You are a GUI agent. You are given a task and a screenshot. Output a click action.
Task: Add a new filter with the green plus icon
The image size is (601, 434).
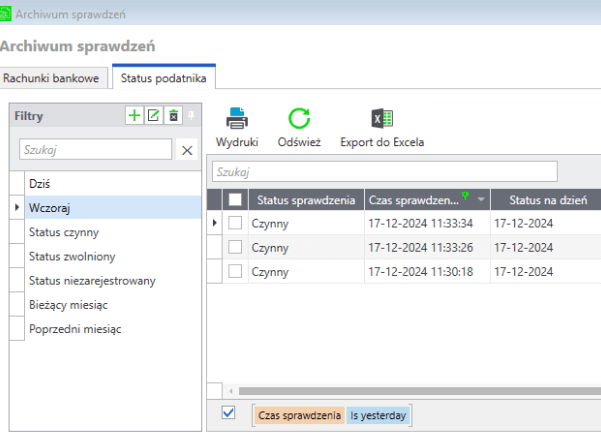point(134,116)
